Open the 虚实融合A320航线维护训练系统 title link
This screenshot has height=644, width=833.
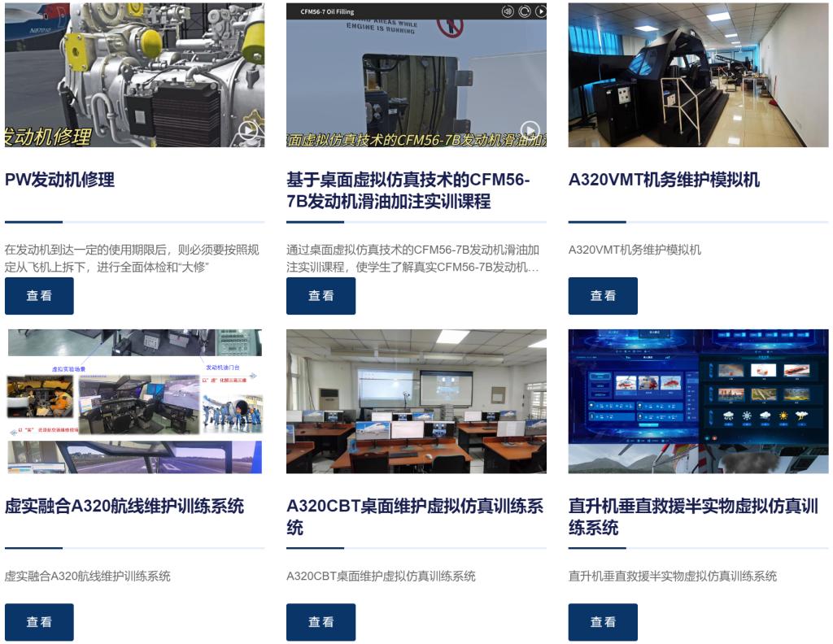(124, 506)
